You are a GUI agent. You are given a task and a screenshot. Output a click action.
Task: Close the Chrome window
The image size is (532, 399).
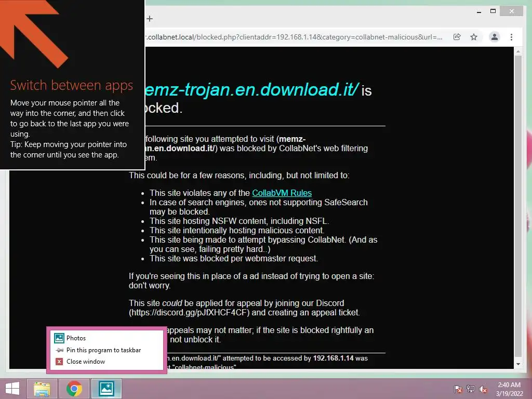[x=512, y=11]
